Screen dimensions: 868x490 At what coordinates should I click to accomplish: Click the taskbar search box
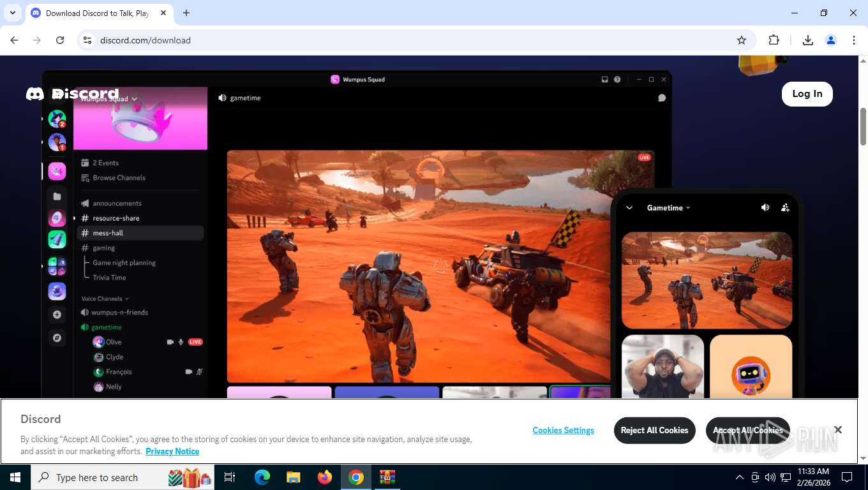tap(123, 477)
